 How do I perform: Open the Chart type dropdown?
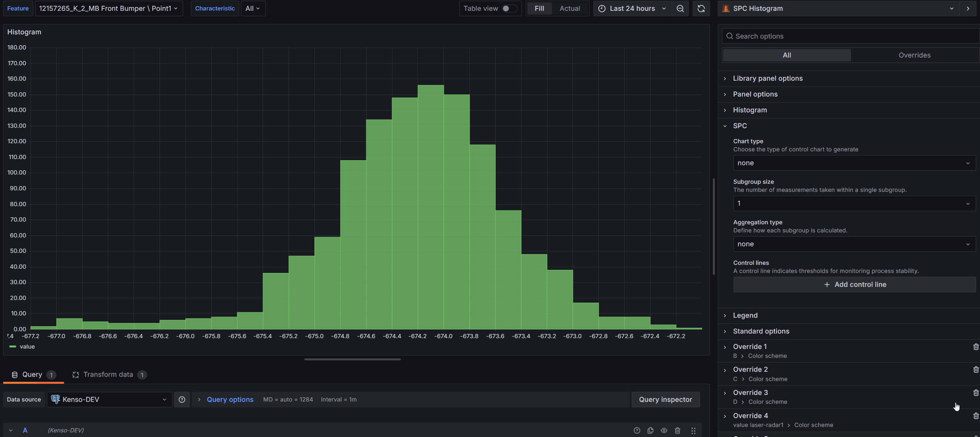(x=854, y=163)
